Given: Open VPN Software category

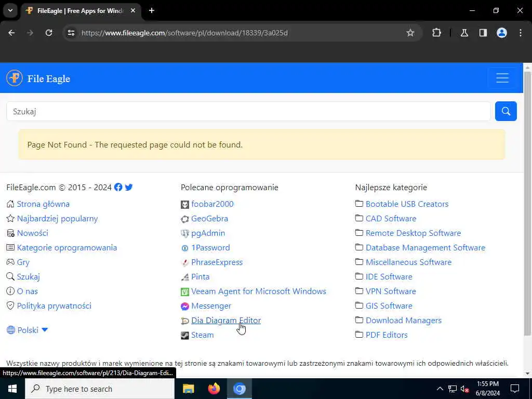Looking at the screenshot, I should [391, 291].
